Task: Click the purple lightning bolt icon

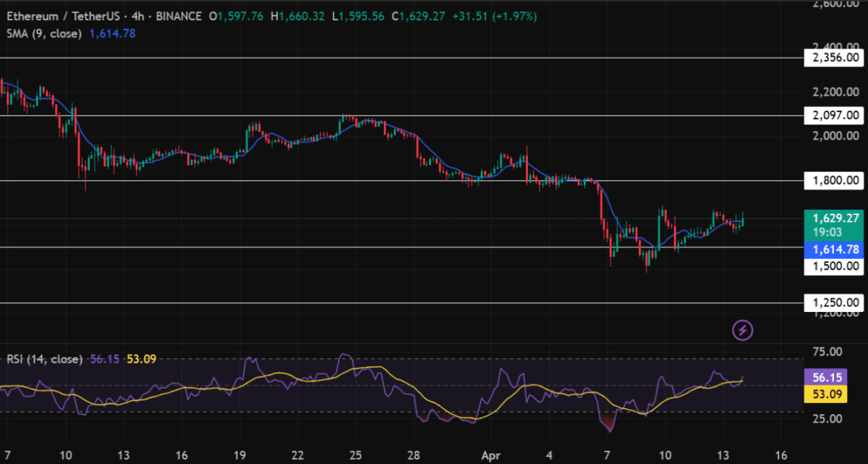Action: click(x=744, y=331)
